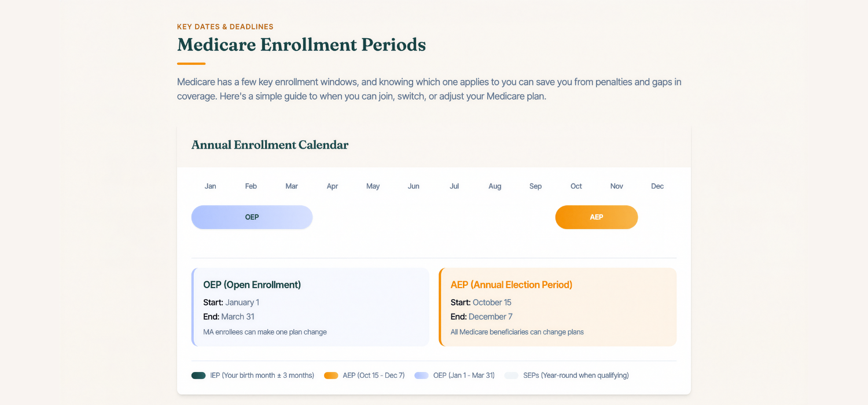Click the March 31 end date text
Viewport: 868px width, 405px height.
point(238,317)
